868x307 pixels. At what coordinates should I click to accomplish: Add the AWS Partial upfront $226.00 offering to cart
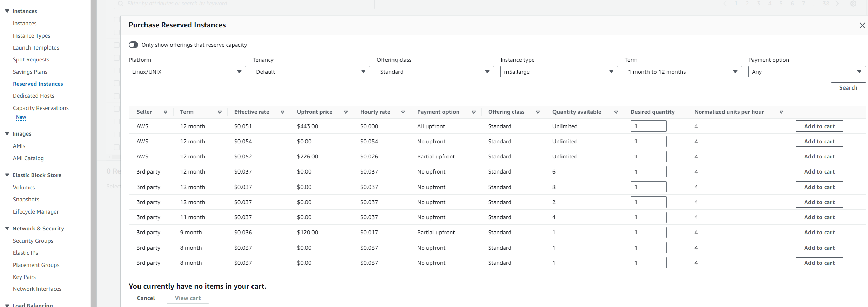point(819,156)
